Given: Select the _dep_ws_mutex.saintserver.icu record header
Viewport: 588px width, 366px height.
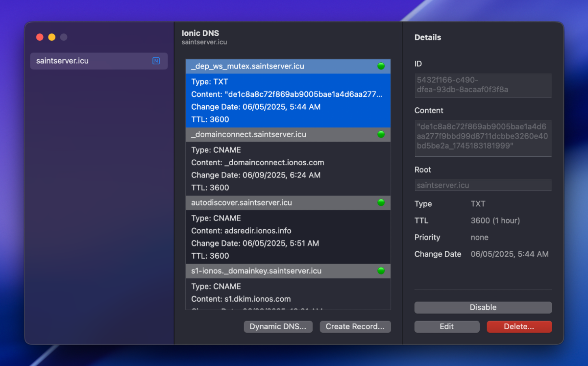Looking at the screenshot, I should tap(288, 66).
